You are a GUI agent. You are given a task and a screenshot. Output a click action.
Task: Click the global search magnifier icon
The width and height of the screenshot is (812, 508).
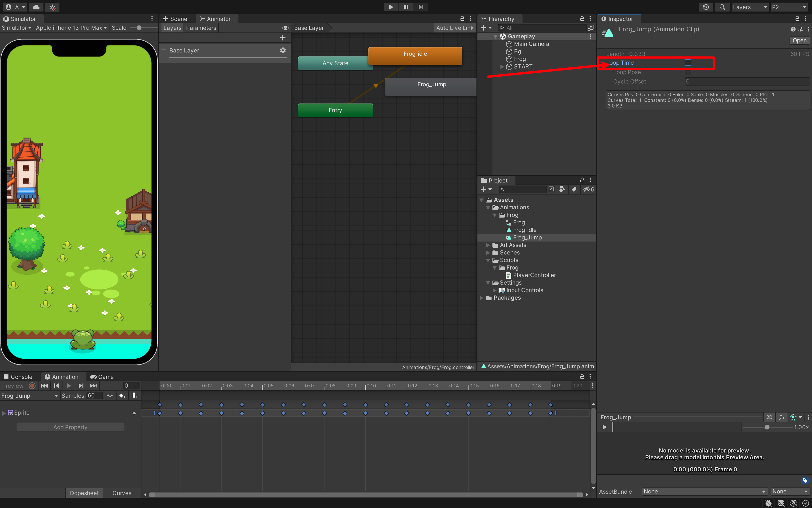[722, 7]
